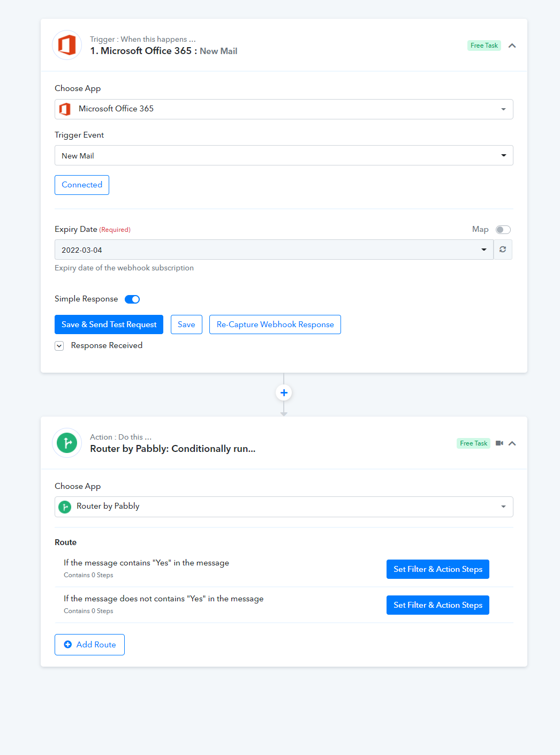Screen dimensions: 560x755
Task: Disable the Simple Response toggle
Action: [x=132, y=299]
